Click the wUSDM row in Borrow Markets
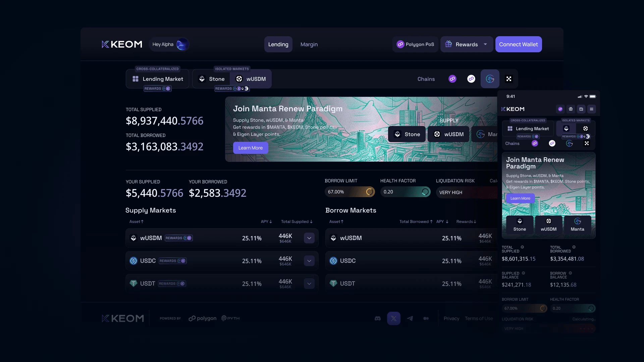This screenshot has width=644, height=362. click(412, 238)
